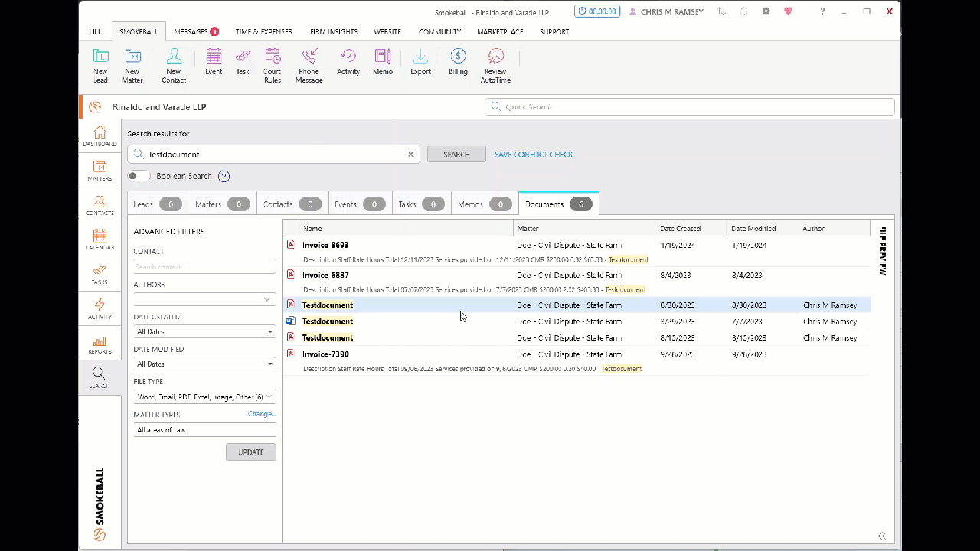Show Tasks results tab
980x551 pixels.
click(420, 204)
